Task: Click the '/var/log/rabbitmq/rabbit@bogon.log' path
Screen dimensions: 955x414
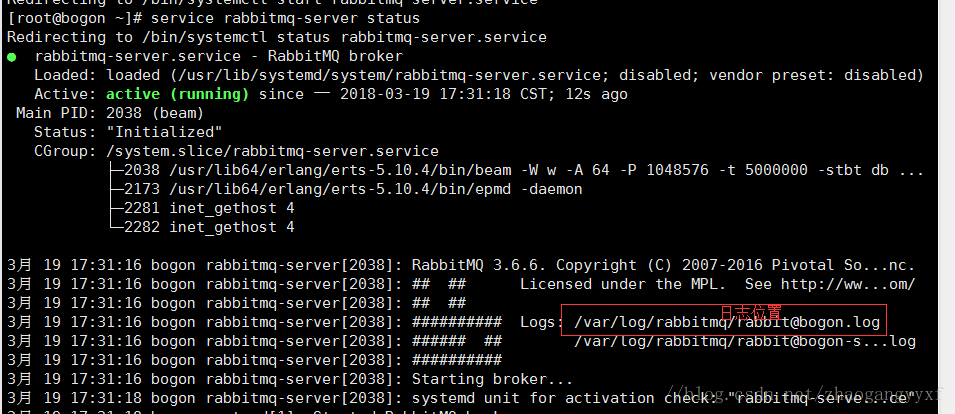Action: tap(727, 323)
